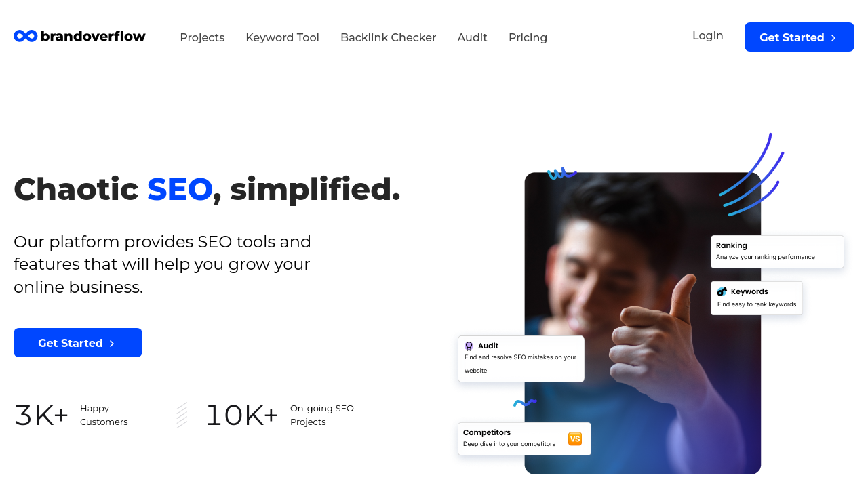Viewport: 868px width, 488px height.
Task: Click the brandoverflow infinity logo icon
Action: click(26, 36)
